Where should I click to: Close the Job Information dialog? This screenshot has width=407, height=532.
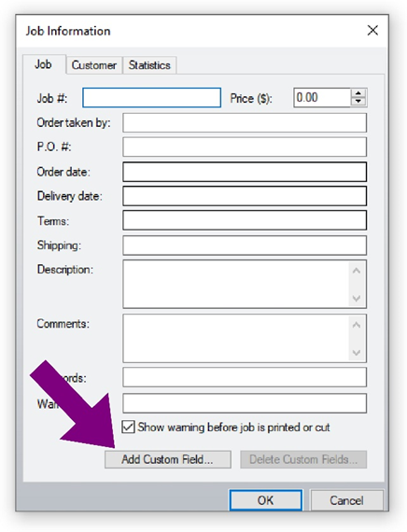tap(372, 30)
